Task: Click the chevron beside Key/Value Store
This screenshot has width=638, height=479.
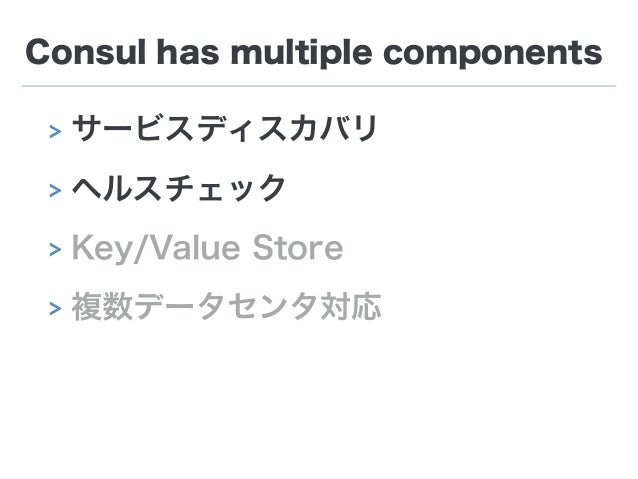Action: (x=55, y=249)
